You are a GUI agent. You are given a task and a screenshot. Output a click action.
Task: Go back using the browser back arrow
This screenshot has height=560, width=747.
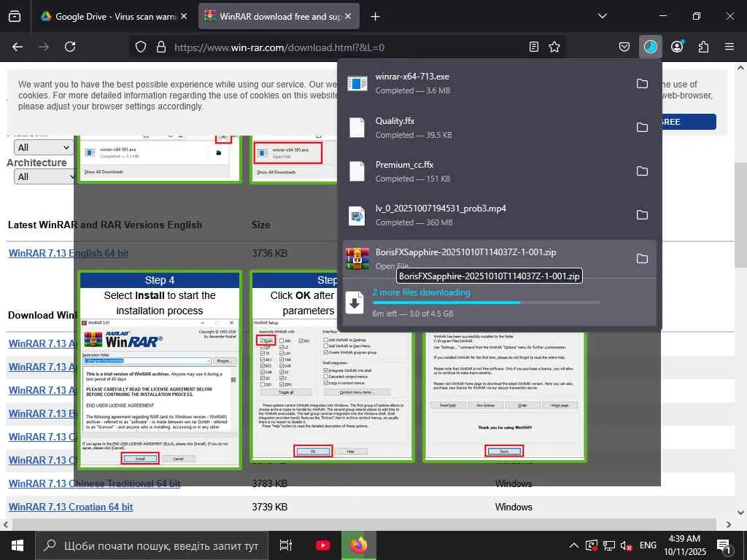coord(18,47)
